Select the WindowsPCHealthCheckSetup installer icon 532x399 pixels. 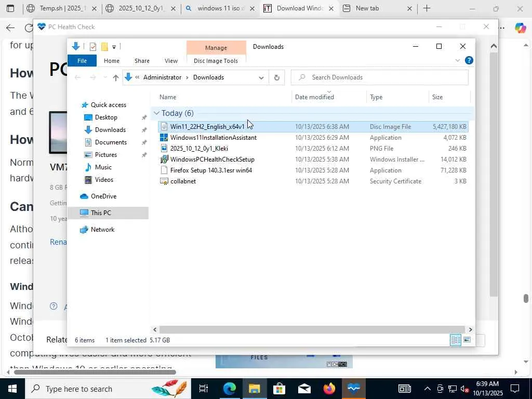pyautogui.click(x=164, y=159)
